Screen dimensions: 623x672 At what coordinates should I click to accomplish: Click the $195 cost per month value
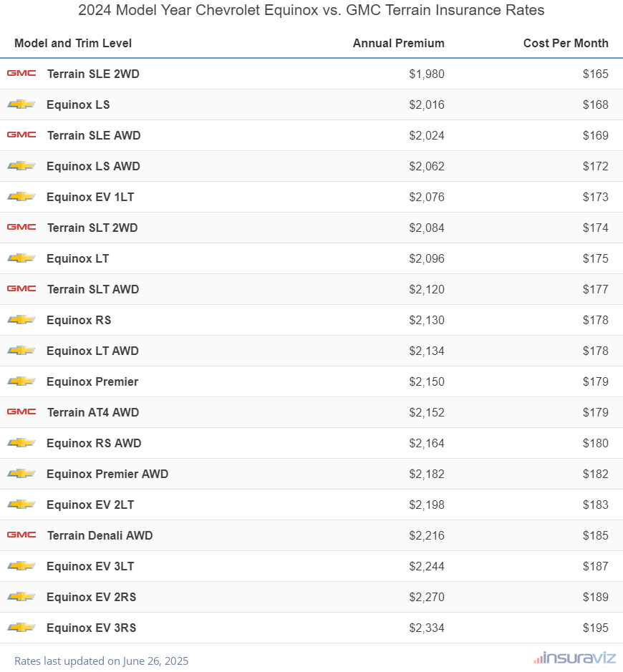[596, 628]
